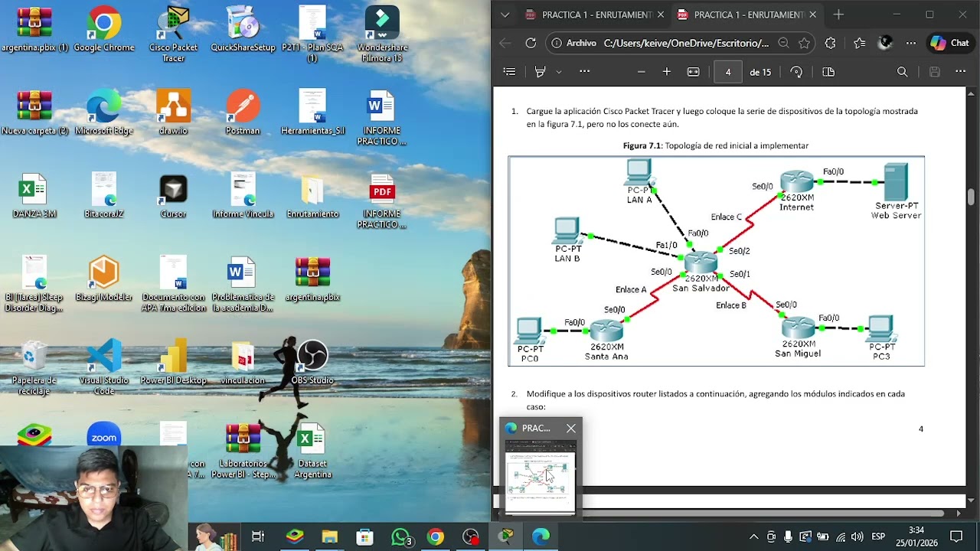Refresh the Edge page

coord(531,44)
